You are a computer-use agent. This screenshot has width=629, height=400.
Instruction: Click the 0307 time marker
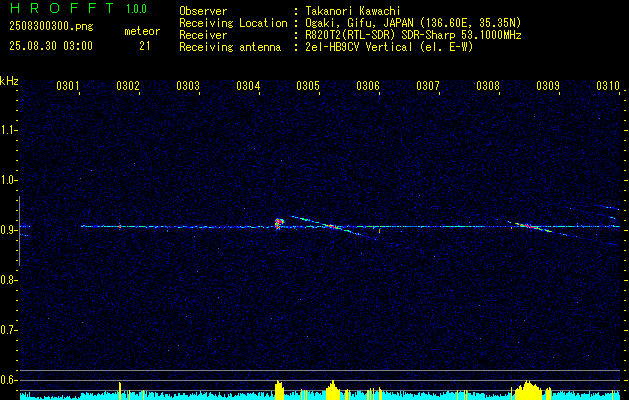[x=428, y=85]
